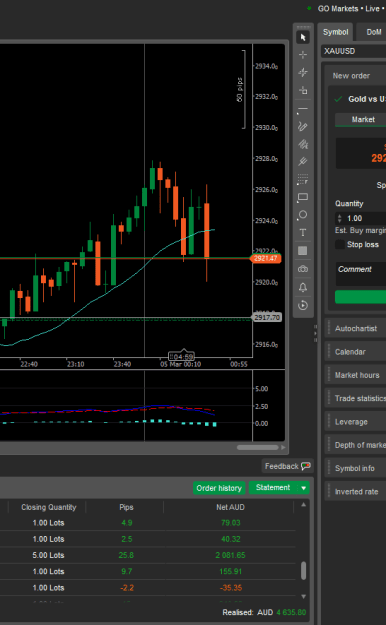The width and height of the screenshot is (386, 625).
Task: Switch to the DoM tab
Action: coord(373,32)
